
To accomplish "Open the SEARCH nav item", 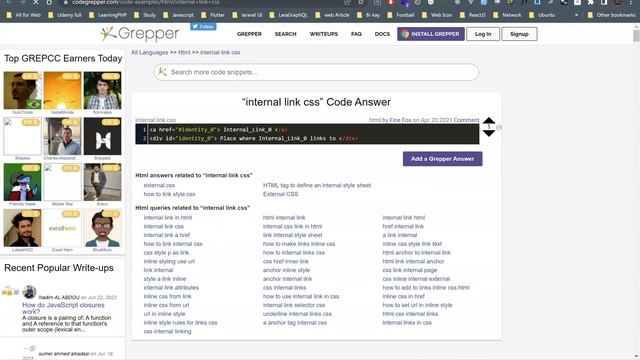I will tap(285, 34).
